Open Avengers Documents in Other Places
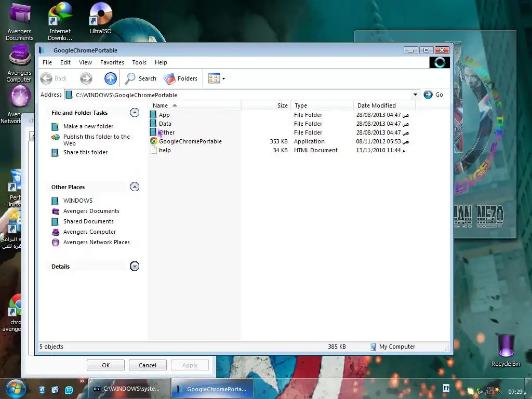This screenshot has width=532, height=399. (91, 211)
